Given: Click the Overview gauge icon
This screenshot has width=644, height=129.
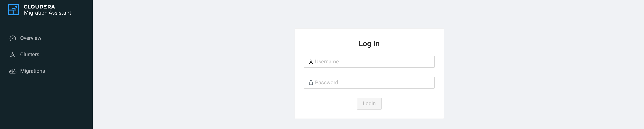Looking at the screenshot, I should point(13,38).
